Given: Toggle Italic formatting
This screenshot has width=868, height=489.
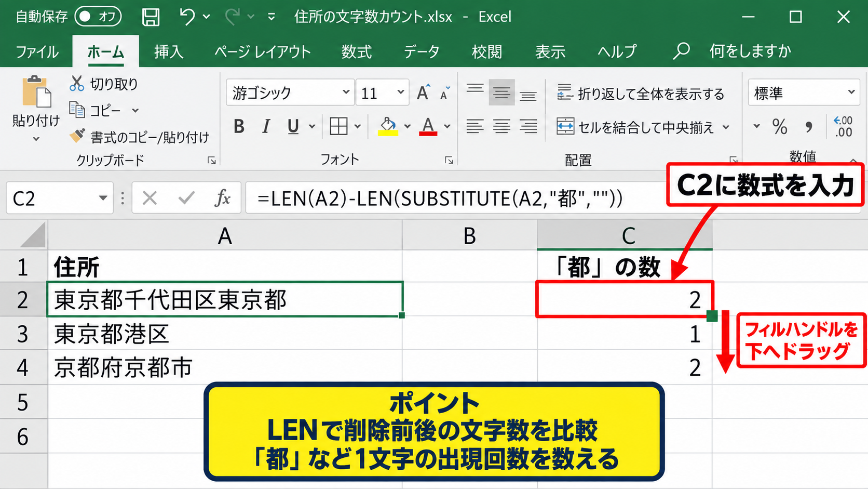Looking at the screenshot, I should (x=266, y=126).
